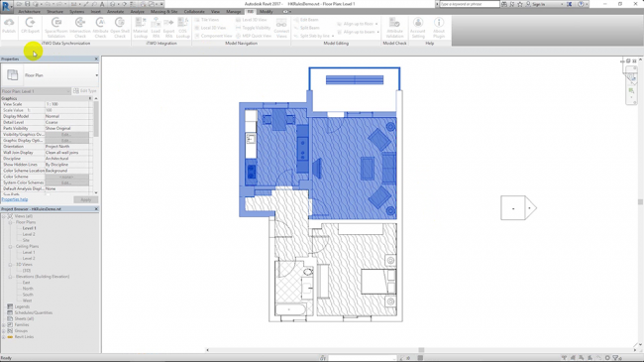The height and width of the screenshot is (362, 644).
Task: Run the Attribute Check tool
Action: 100,28
